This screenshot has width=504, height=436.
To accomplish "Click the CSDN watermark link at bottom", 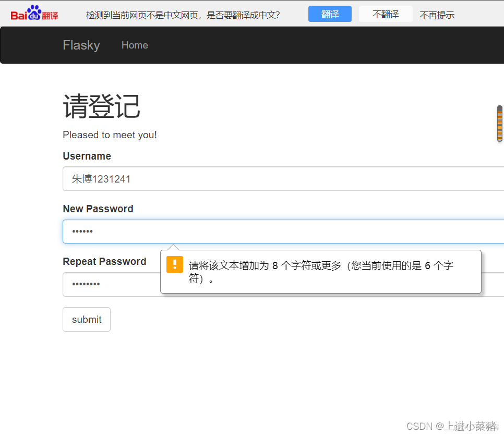I will pyautogui.click(x=450, y=426).
